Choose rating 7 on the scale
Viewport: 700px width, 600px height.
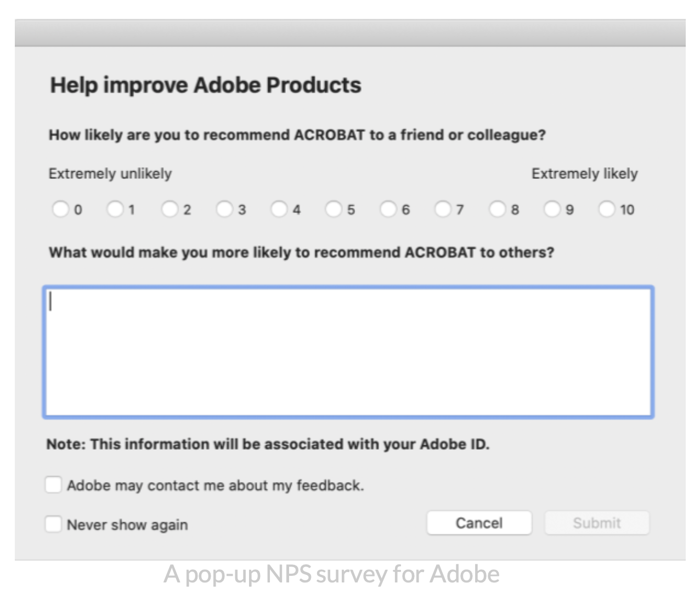point(443,209)
